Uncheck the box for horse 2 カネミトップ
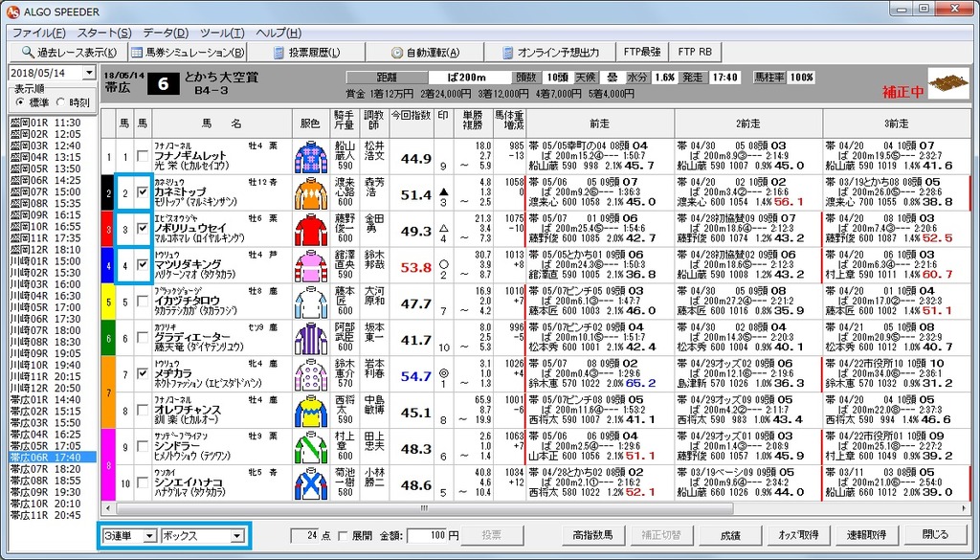This screenshot has width=980, height=560. pyautogui.click(x=143, y=192)
